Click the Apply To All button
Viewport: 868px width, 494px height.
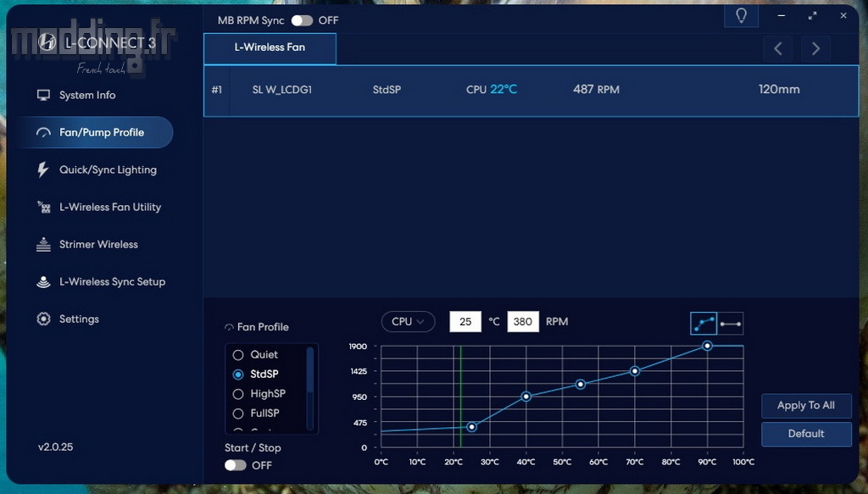point(806,406)
